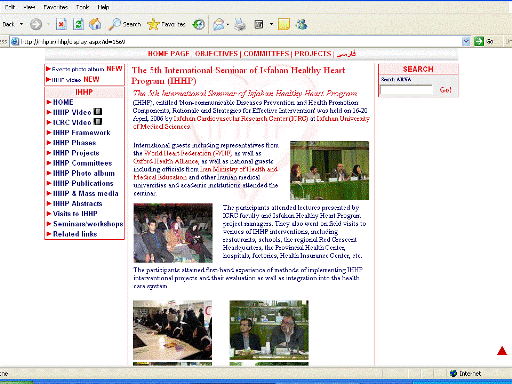Screen dimensions: 512x384
Task: Open IHHP Video sidebar link
Action: click(72, 112)
